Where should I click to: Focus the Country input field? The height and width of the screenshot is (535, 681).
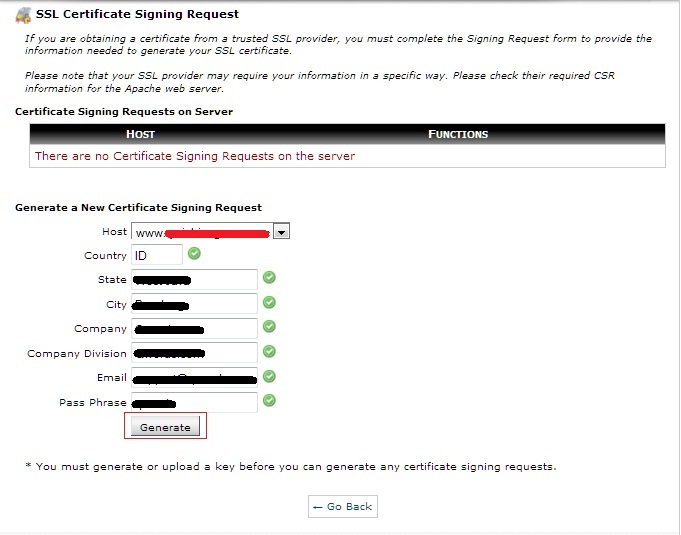156,256
